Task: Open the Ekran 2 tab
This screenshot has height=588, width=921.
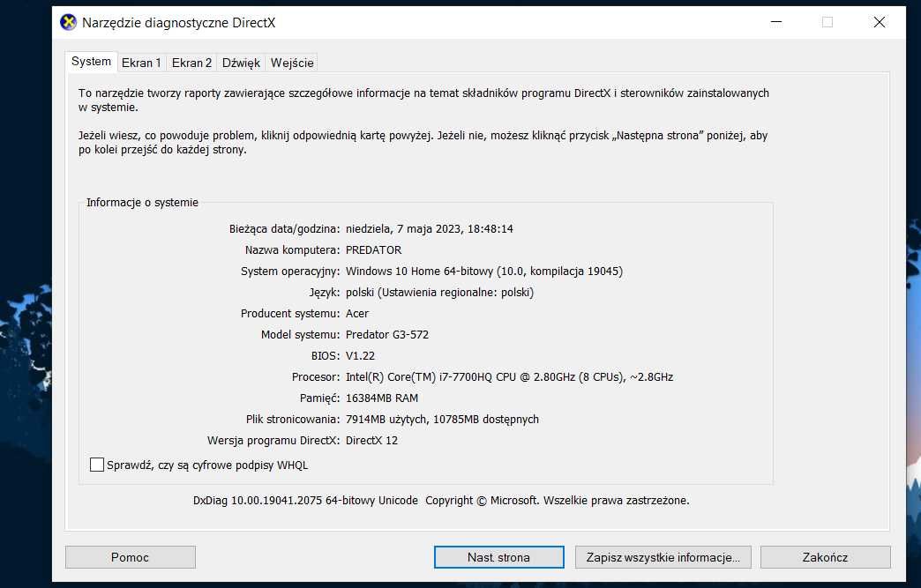Action: coord(191,63)
